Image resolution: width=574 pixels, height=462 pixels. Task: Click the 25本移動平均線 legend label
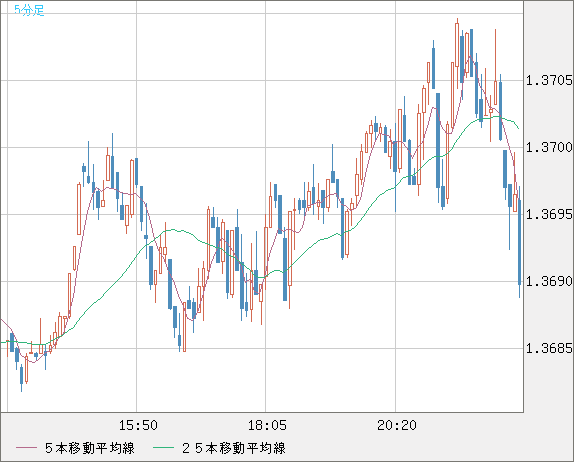pos(234,448)
